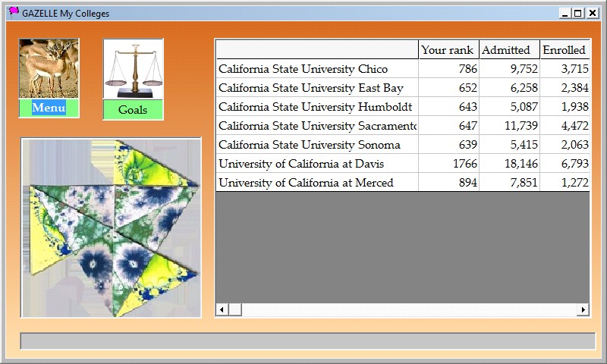Click the gray status bar field at bottom
The width and height of the screenshot is (607, 364).
coord(307,341)
